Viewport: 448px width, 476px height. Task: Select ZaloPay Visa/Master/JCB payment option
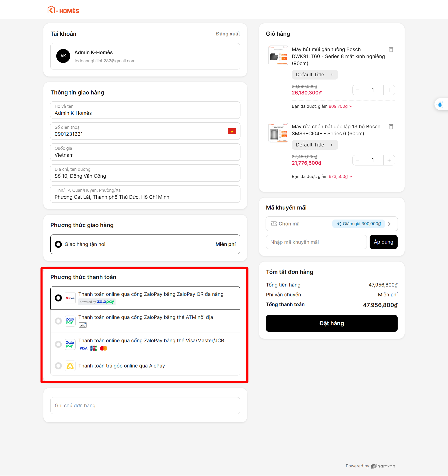58,344
